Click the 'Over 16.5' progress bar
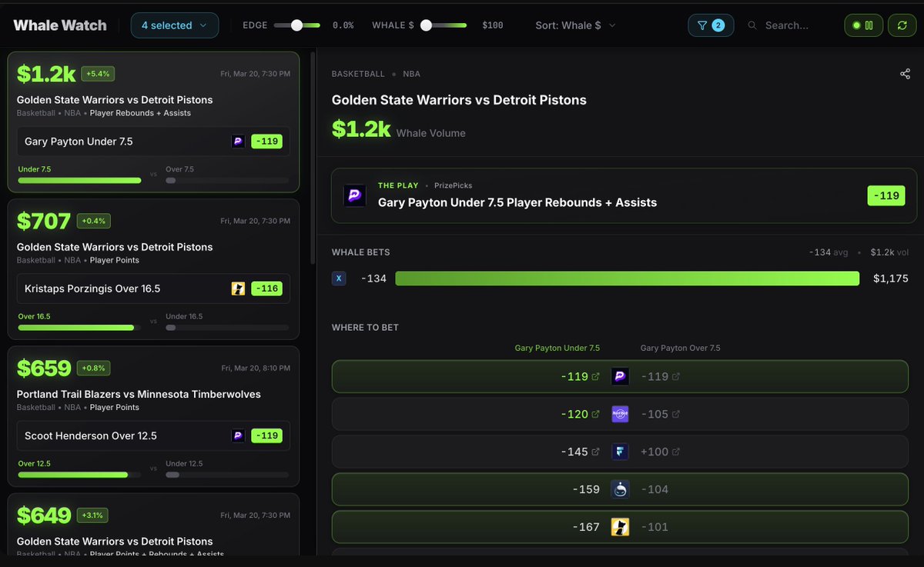Image resolution: width=924 pixels, height=567 pixels. pos(79,328)
